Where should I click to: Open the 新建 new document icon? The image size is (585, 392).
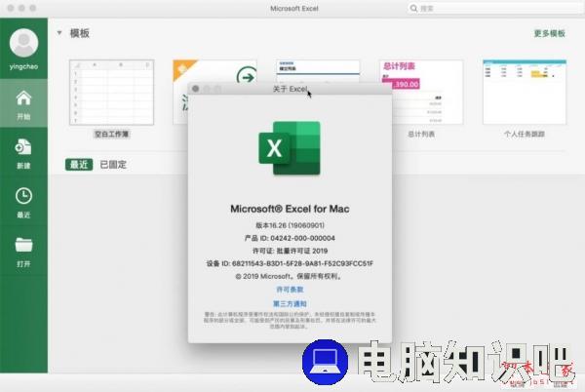(x=23, y=146)
